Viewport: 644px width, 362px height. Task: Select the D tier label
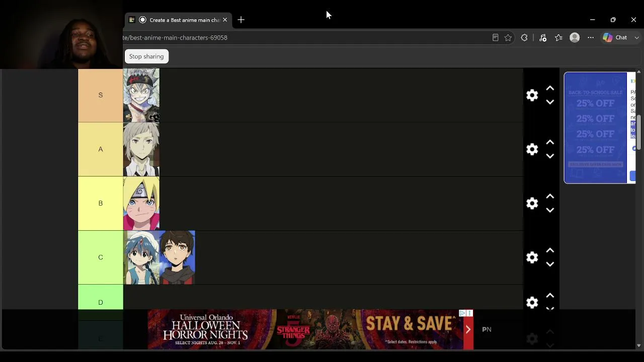101,302
